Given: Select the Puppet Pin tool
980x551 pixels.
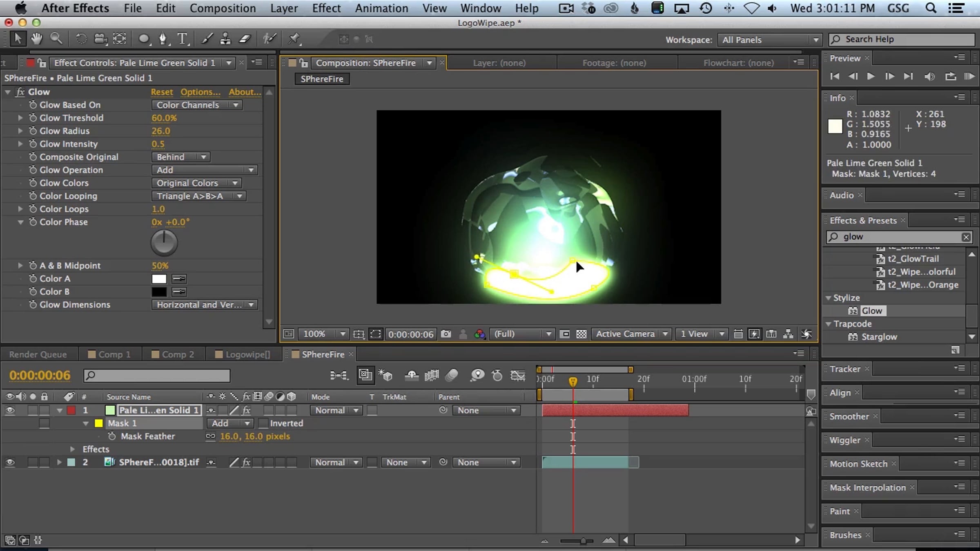Looking at the screenshot, I should (x=294, y=39).
